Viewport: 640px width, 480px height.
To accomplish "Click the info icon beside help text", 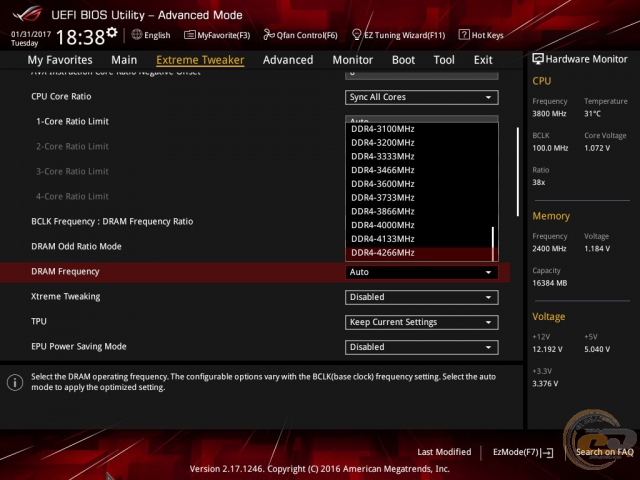I will coord(15,382).
